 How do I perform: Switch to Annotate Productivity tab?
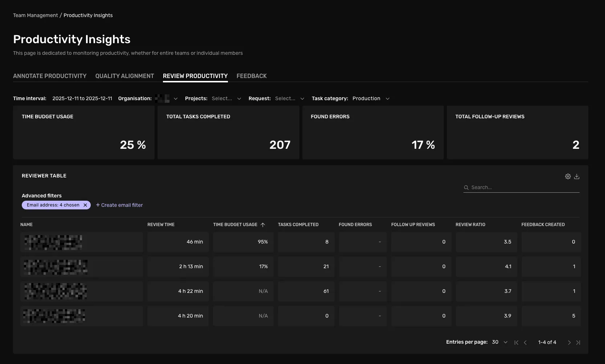click(x=50, y=76)
